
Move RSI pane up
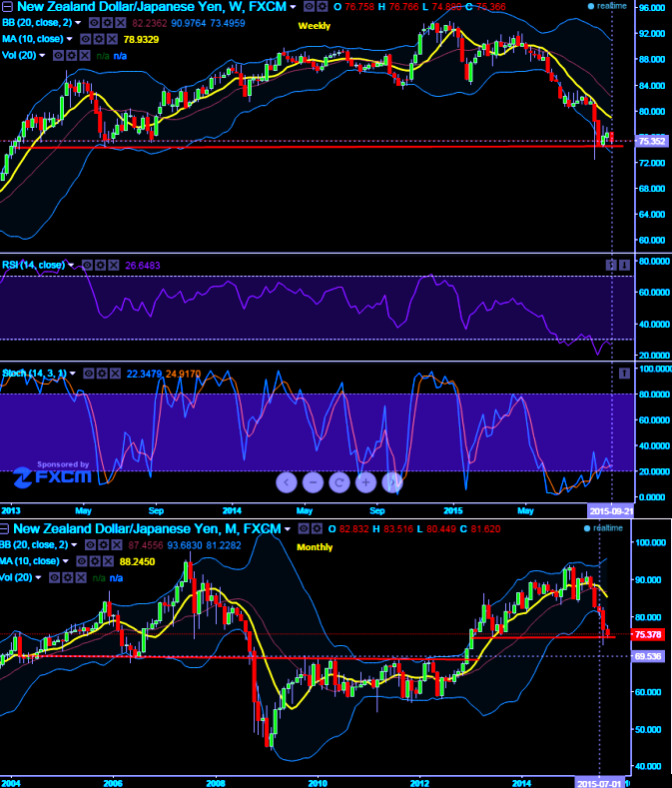tap(611, 265)
